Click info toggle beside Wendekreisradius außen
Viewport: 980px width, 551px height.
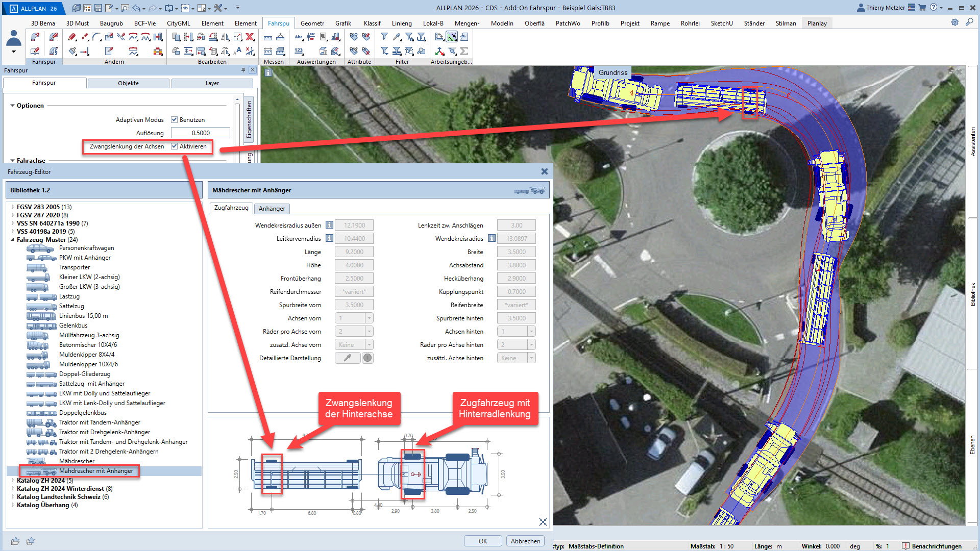(x=330, y=225)
